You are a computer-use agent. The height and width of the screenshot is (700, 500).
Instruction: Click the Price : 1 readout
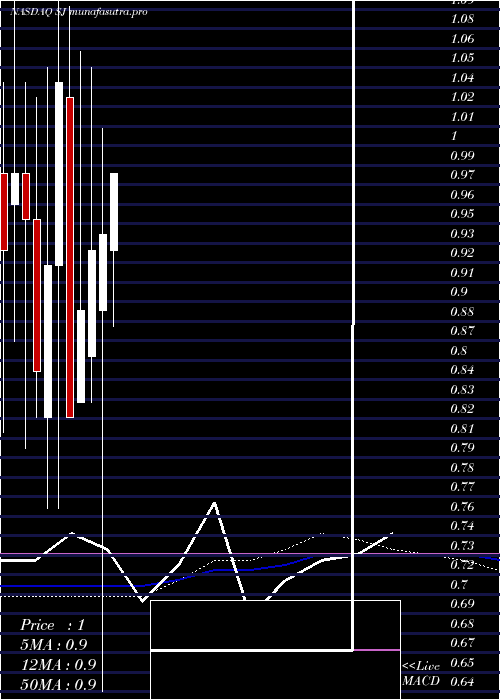pos(52,624)
